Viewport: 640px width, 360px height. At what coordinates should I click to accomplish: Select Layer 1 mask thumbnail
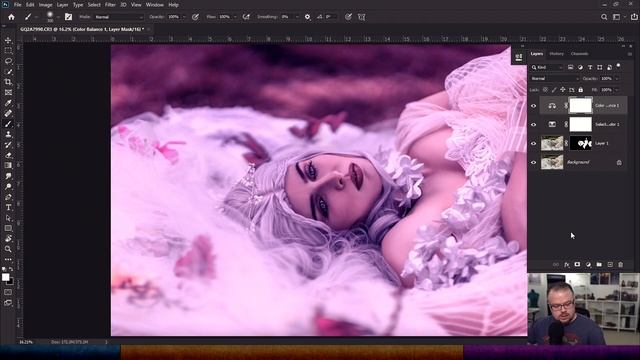580,143
